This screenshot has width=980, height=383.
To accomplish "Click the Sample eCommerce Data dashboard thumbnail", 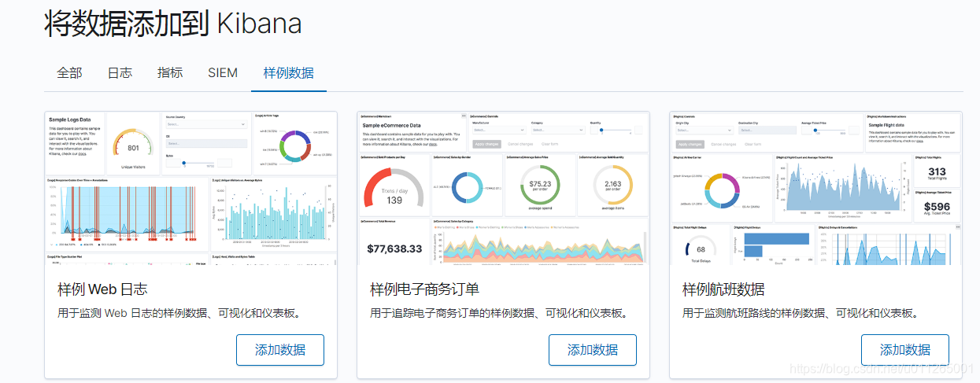I will coord(504,188).
